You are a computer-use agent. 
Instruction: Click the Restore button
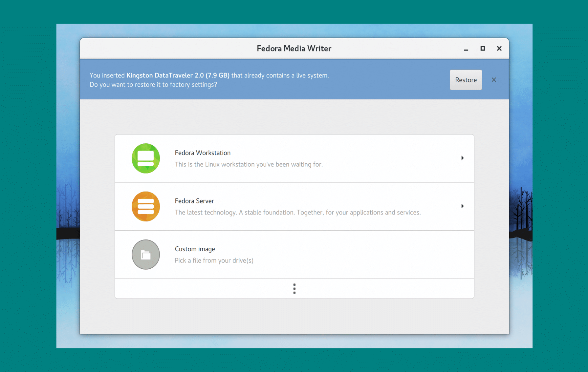click(466, 80)
